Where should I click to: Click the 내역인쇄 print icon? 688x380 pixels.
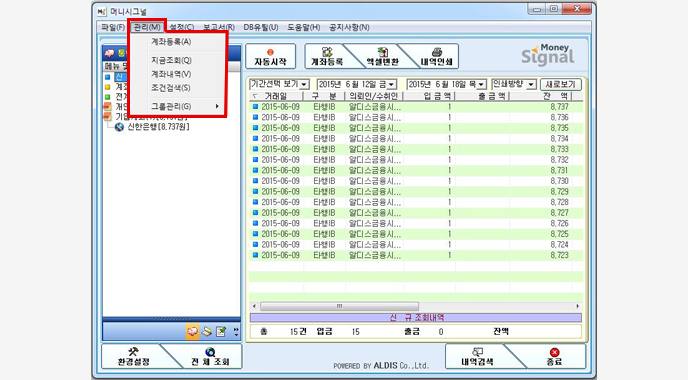[x=437, y=56]
